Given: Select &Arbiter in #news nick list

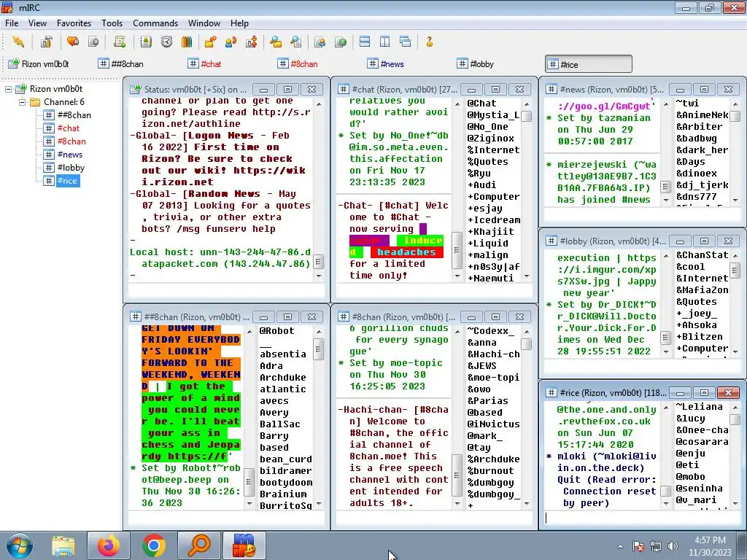Looking at the screenshot, I should click(x=699, y=127).
